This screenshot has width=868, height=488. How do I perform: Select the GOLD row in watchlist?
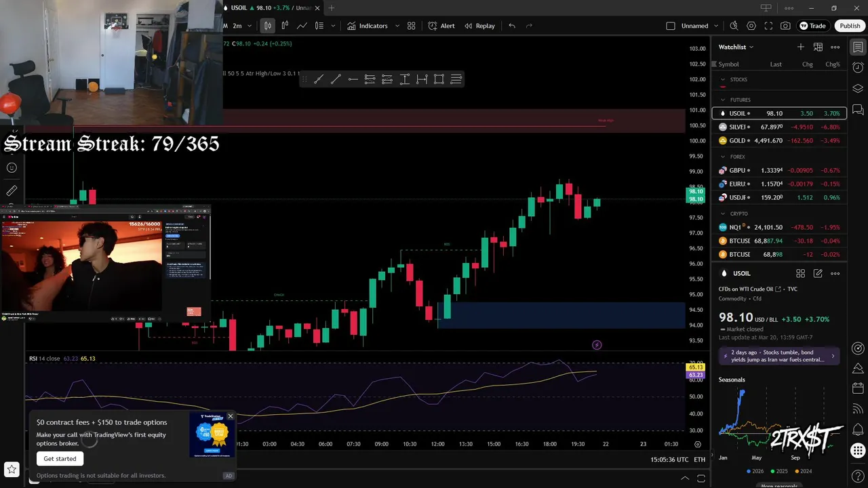coord(779,140)
